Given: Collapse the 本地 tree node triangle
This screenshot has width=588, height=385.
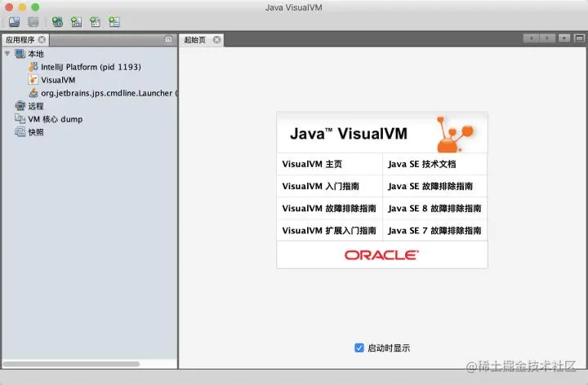Looking at the screenshot, I should (7, 54).
